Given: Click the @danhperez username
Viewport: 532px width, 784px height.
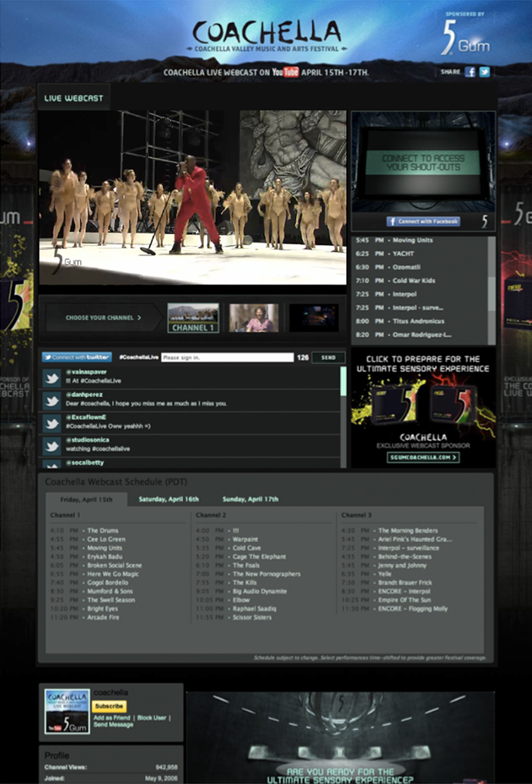Looking at the screenshot, I should (x=84, y=395).
